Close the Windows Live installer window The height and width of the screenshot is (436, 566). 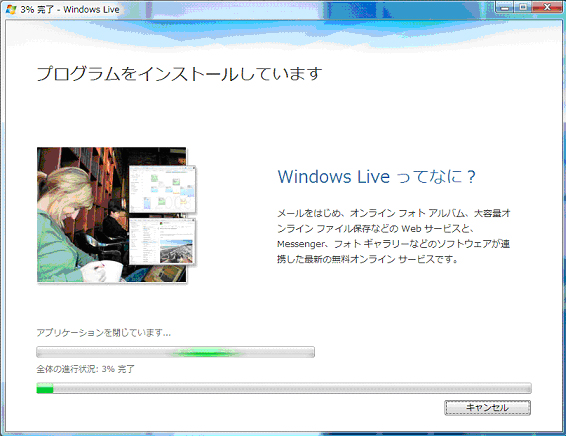click(547, 7)
